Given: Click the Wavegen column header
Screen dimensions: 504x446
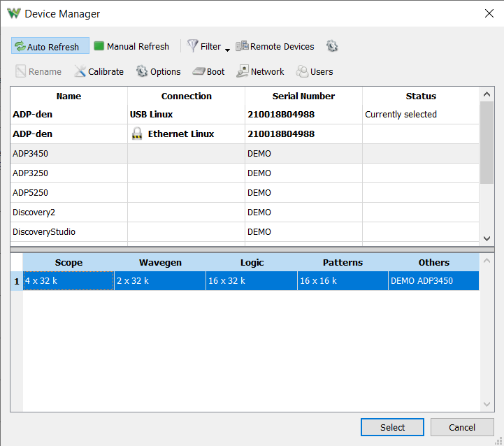Looking at the screenshot, I should click(x=160, y=262).
